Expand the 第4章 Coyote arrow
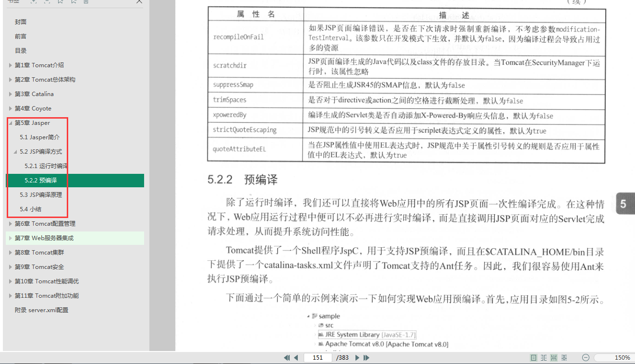Screen dimensions: 635x364 (x=11, y=109)
